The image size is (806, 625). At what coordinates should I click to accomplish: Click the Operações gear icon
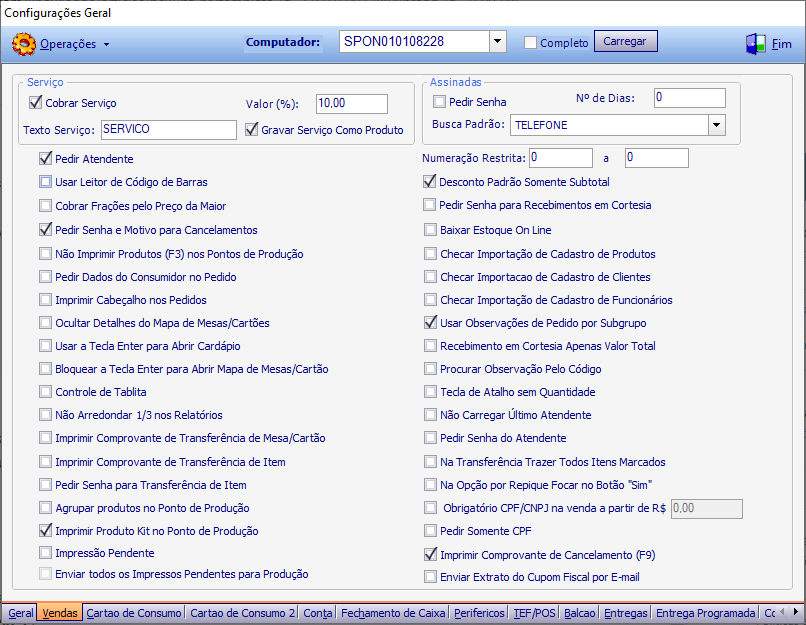[x=24, y=44]
